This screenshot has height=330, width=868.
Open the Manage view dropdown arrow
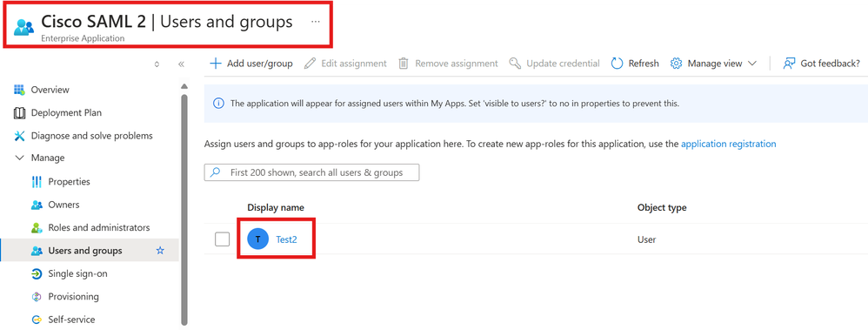[x=751, y=64]
